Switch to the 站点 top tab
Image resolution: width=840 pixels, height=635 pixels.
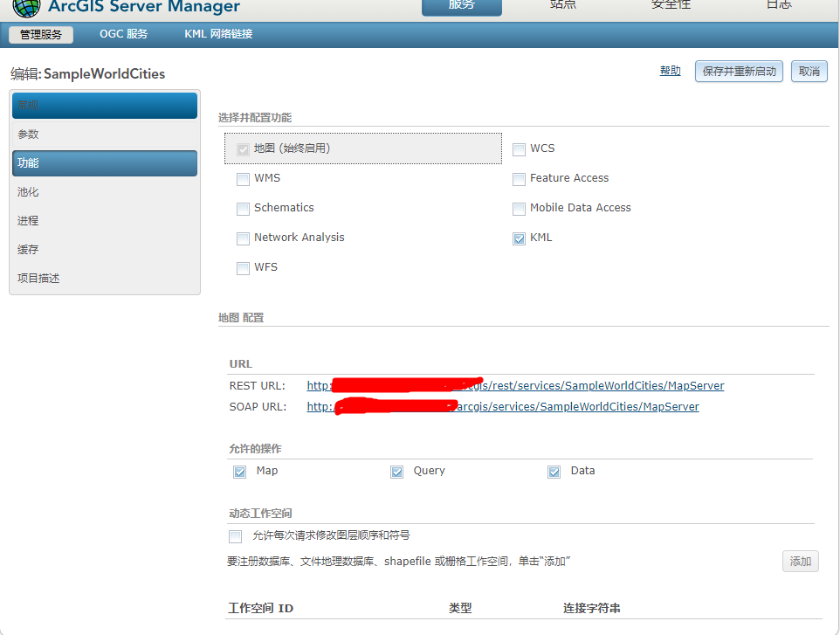point(563,5)
